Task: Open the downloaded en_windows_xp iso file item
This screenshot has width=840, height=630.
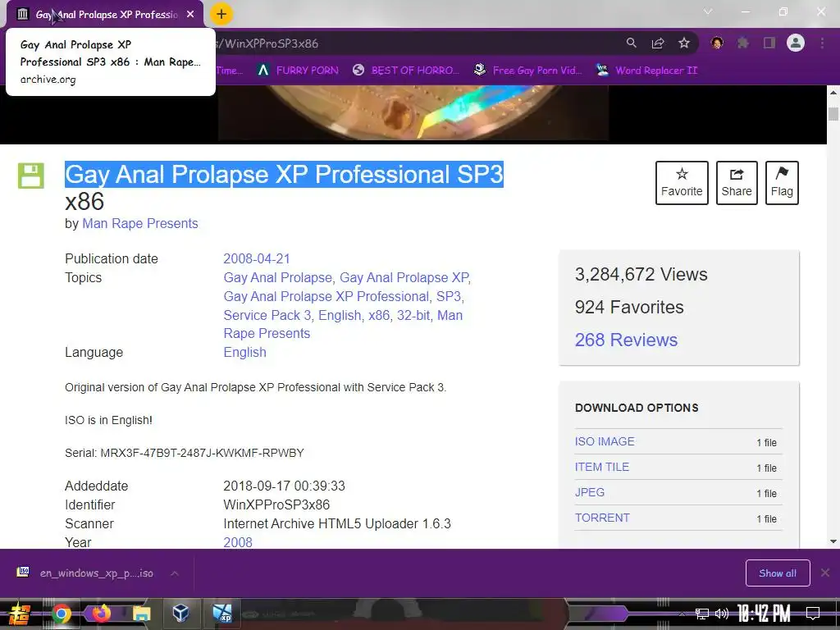Action: point(85,573)
